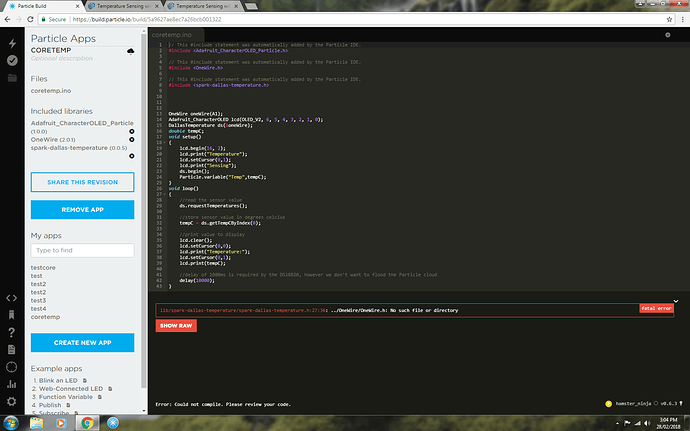Open the file explorer icon in the taskbar
Image resolution: width=690 pixels, height=431 pixels.
tap(36, 423)
